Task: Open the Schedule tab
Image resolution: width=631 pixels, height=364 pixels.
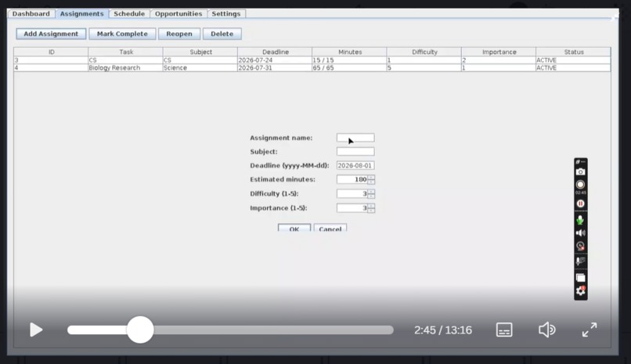Action: (129, 13)
